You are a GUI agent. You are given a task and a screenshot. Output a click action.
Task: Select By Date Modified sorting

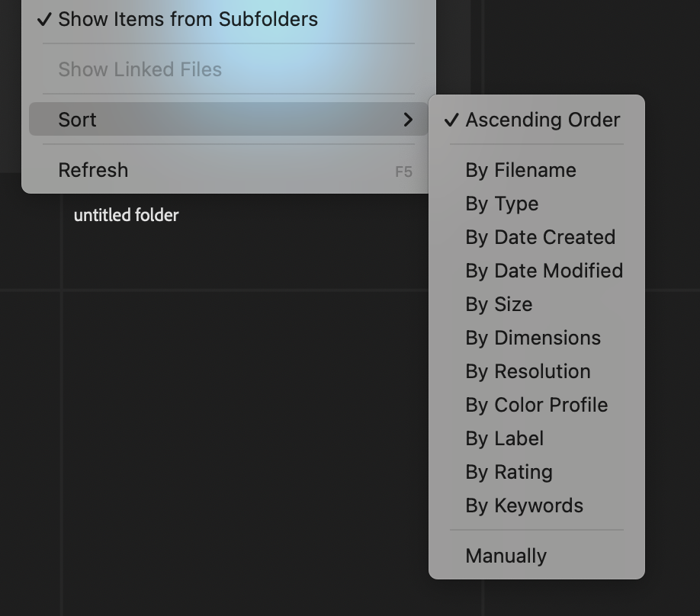pyautogui.click(x=544, y=271)
